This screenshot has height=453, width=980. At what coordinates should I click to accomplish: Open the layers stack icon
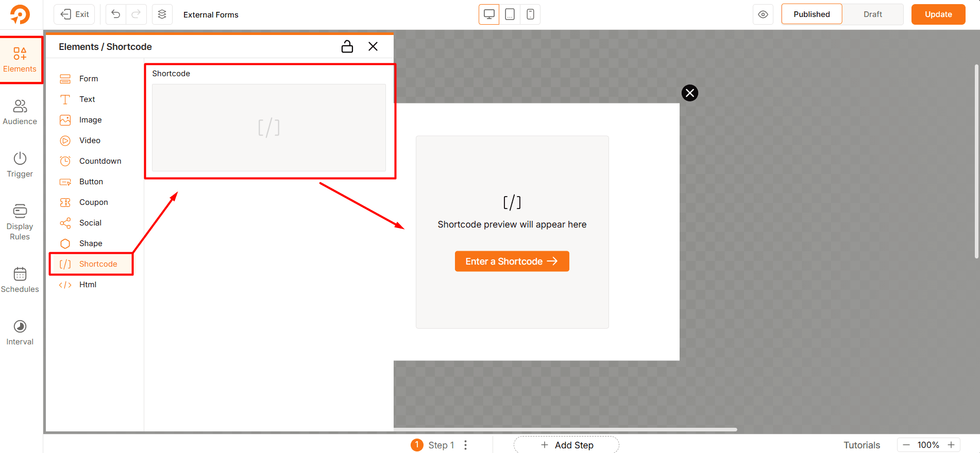coord(162,14)
